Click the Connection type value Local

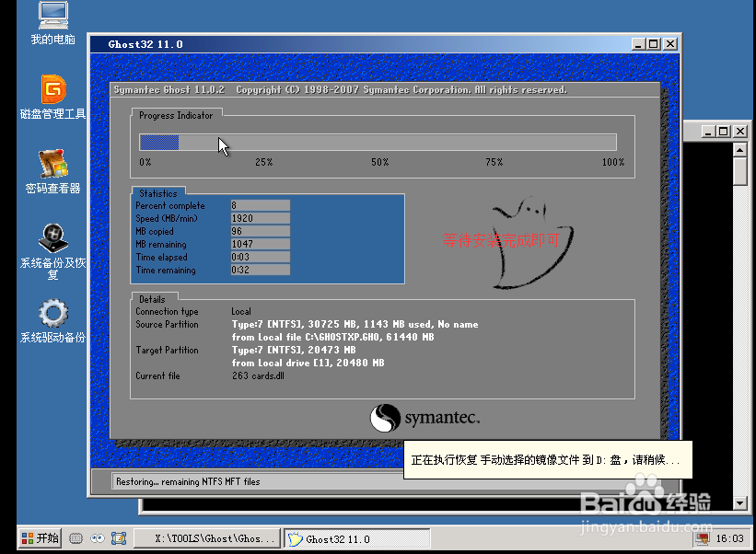tap(241, 312)
